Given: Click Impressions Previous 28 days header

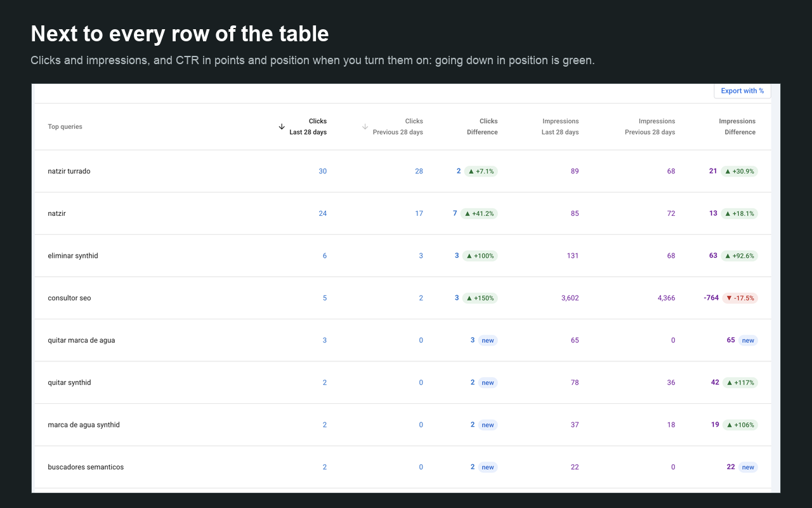Looking at the screenshot, I should [650, 126].
